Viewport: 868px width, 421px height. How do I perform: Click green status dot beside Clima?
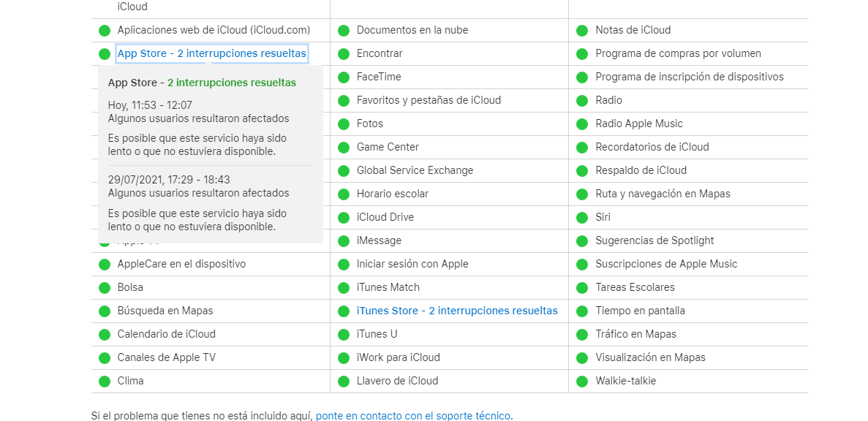[x=105, y=382]
